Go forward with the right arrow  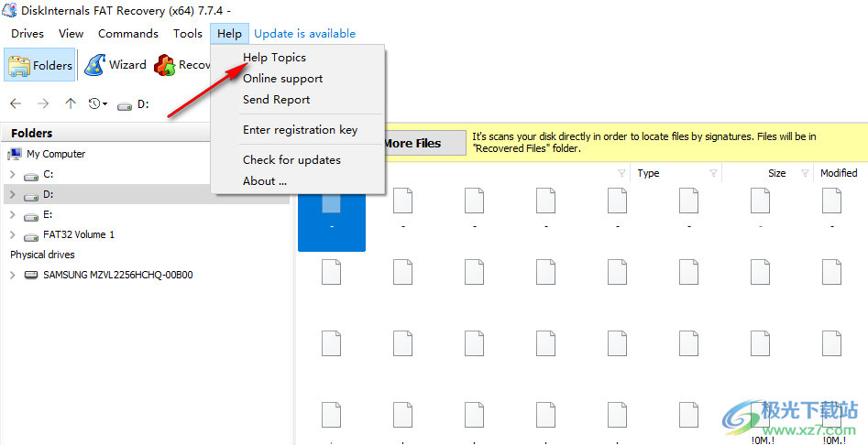[43, 104]
